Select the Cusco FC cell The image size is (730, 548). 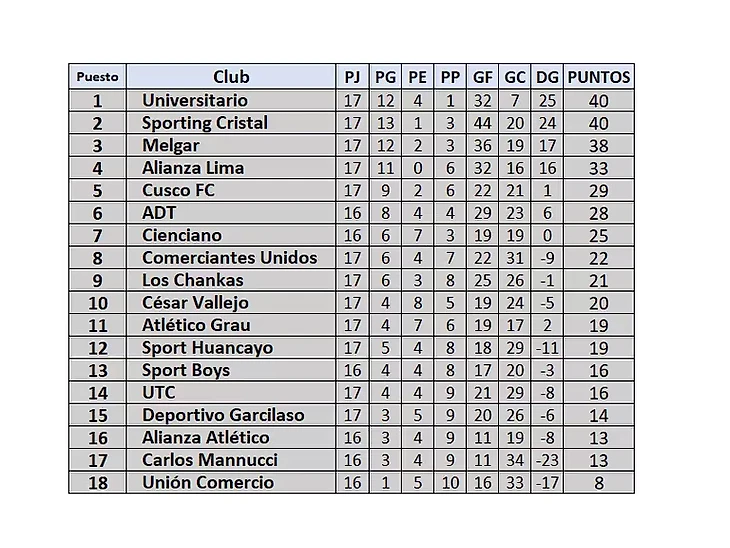click(x=178, y=190)
